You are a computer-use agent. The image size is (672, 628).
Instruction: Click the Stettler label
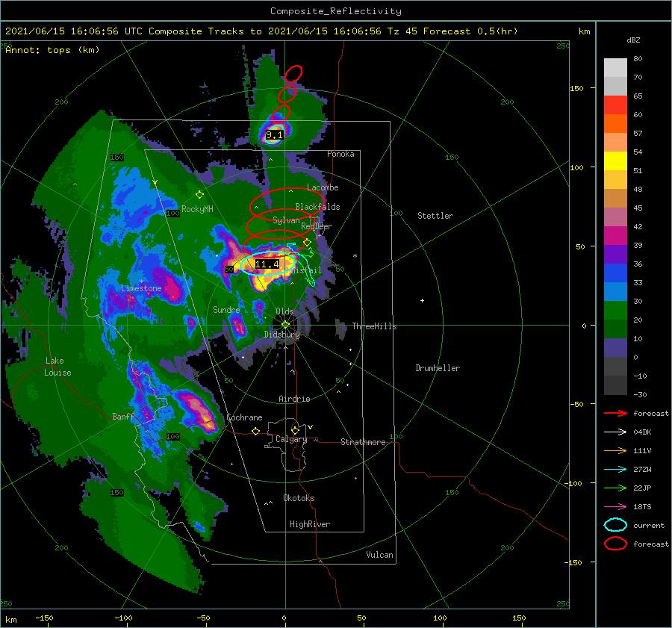pyautogui.click(x=435, y=216)
